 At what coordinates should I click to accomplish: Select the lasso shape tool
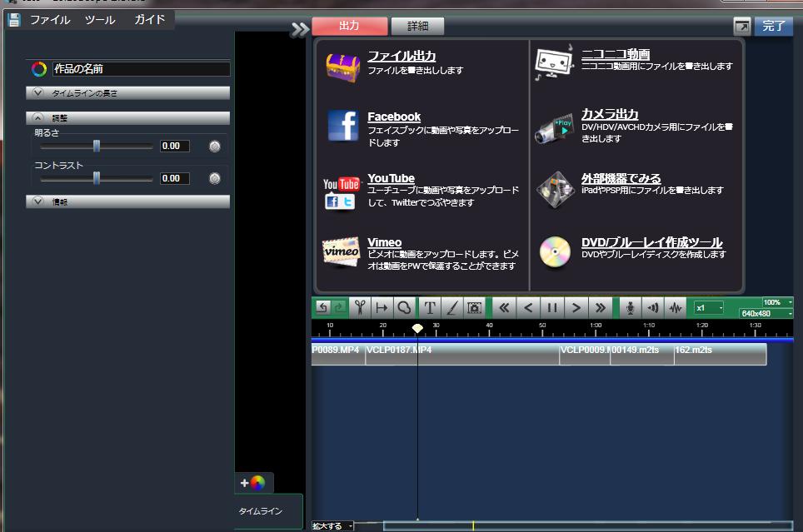404,308
